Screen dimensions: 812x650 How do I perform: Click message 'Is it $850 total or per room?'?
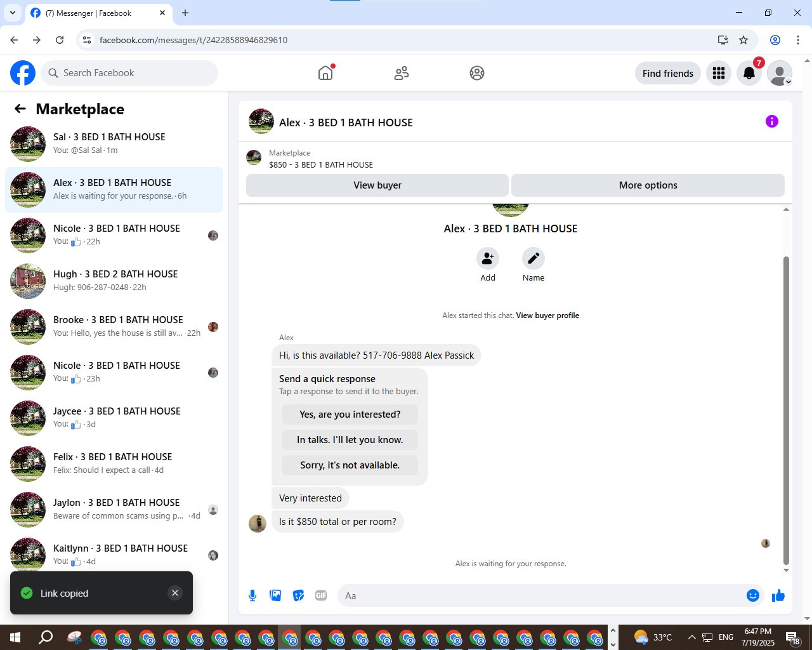coord(337,522)
